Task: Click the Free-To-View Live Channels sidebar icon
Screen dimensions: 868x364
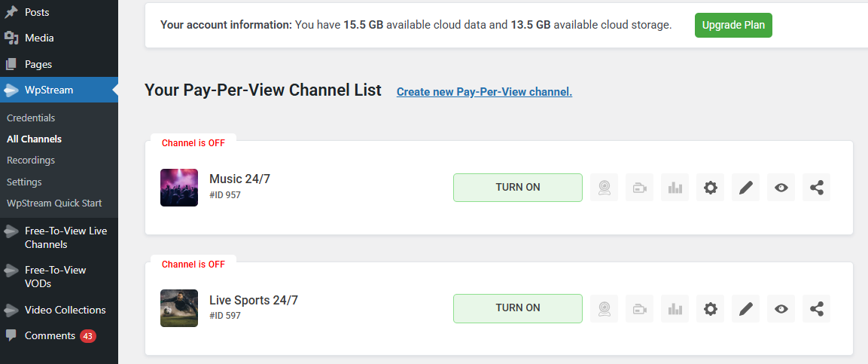Action: (11, 231)
